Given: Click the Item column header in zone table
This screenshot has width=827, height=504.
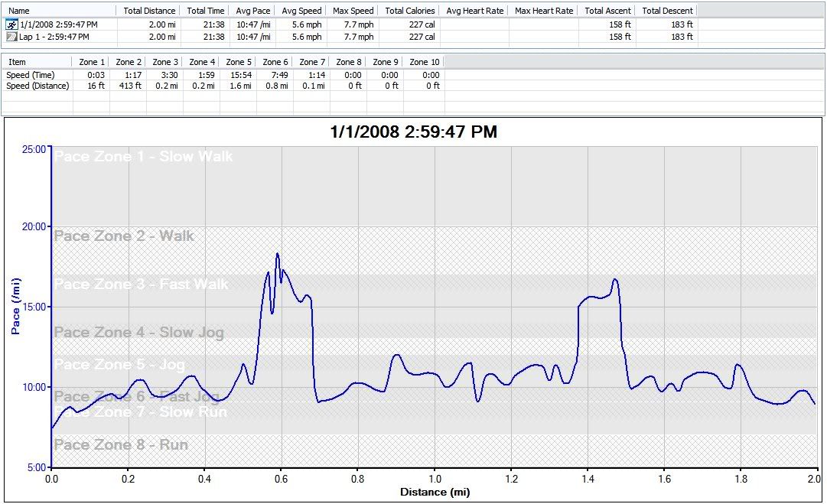Looking at the screenshot, I should (17, 62).
